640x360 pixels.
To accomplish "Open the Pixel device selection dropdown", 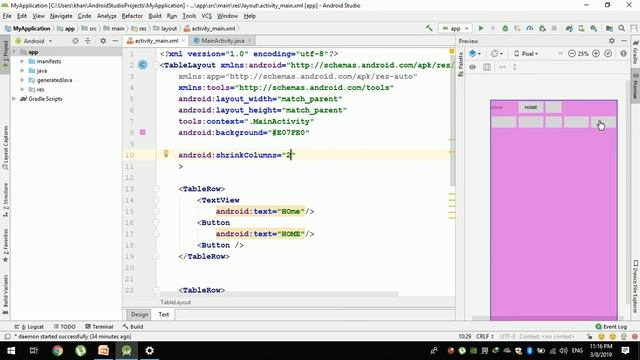I will (x=527, y=53).
